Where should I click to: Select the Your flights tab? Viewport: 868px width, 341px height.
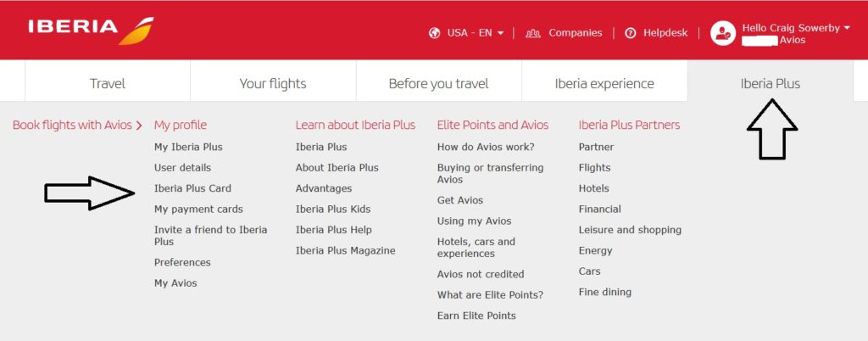273,84
